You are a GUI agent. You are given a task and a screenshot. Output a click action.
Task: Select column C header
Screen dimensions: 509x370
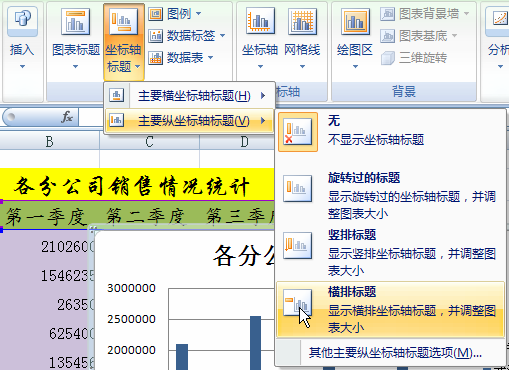click(149, 141)
